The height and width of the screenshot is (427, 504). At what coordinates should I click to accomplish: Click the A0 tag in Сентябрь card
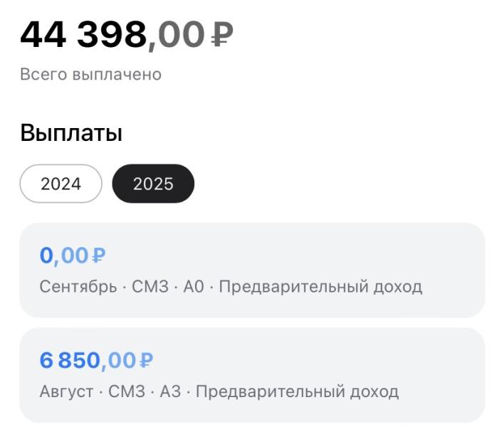194,287
